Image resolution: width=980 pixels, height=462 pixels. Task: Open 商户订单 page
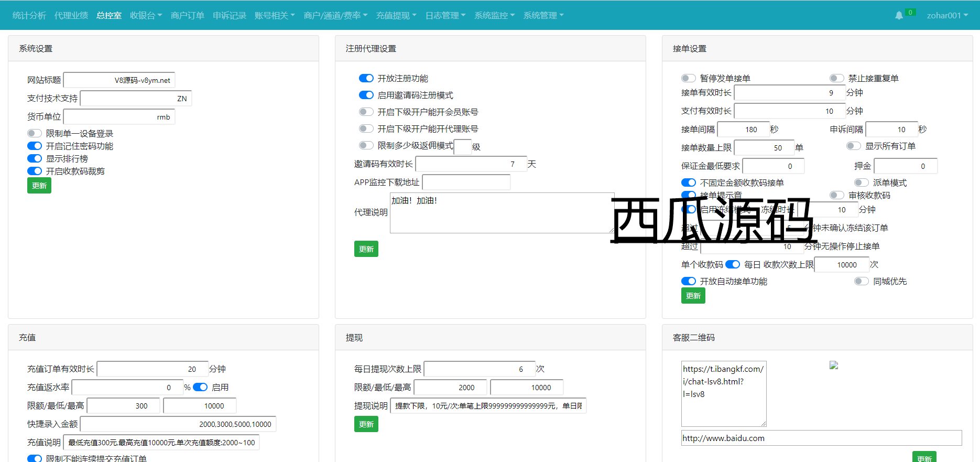[188, 15]
